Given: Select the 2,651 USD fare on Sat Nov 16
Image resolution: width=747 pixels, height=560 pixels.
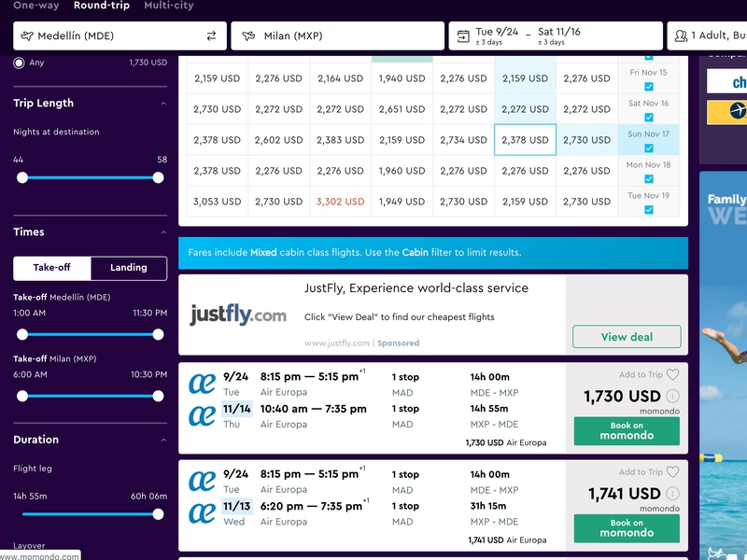Looking at the screenshot, I should pyautogui.click(x=402, y=109).
